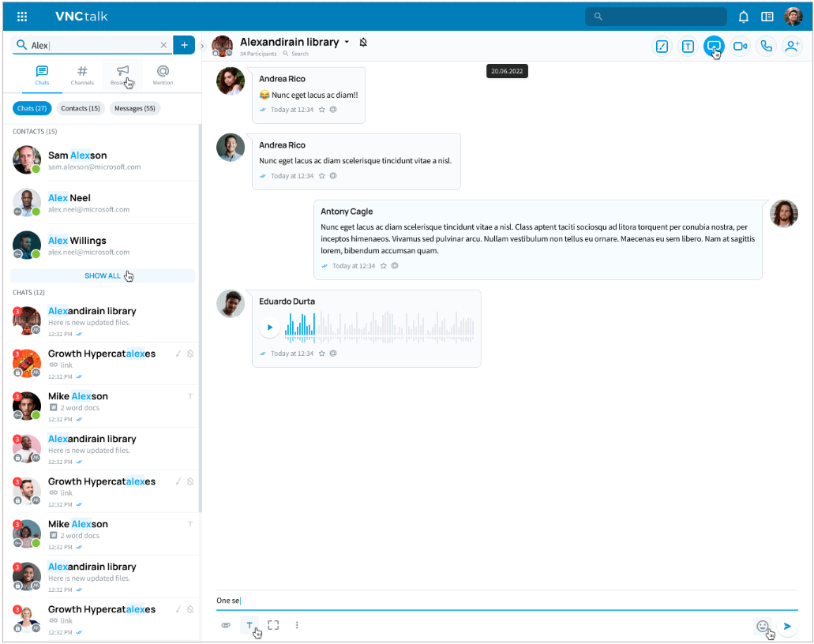Start a video call in the chat header
Image resolution: width=814 pixels, height=644 pixels.
click(x=740, y=47)
